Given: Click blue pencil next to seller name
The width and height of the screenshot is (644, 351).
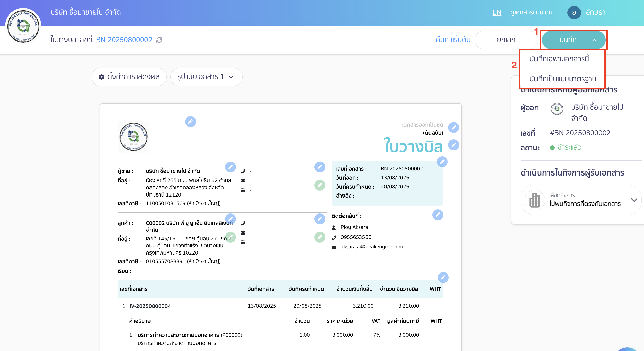Looking at the screenshot, I should click(x=230, y=167).
